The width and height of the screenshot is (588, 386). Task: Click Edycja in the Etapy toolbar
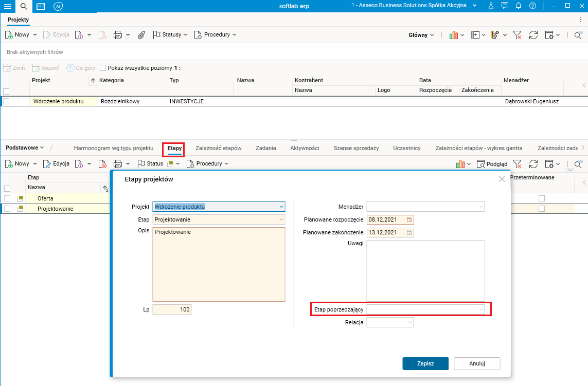(56, 164)
